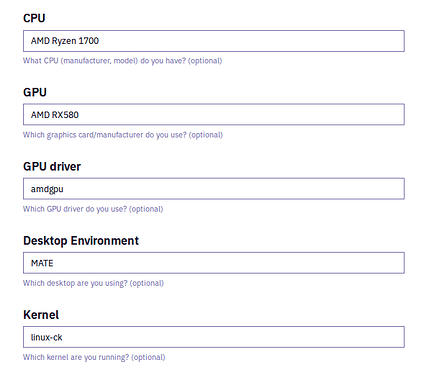Click into the GPU text field
428x375 pixels.
pyautogui.click(x=214, y=115)
